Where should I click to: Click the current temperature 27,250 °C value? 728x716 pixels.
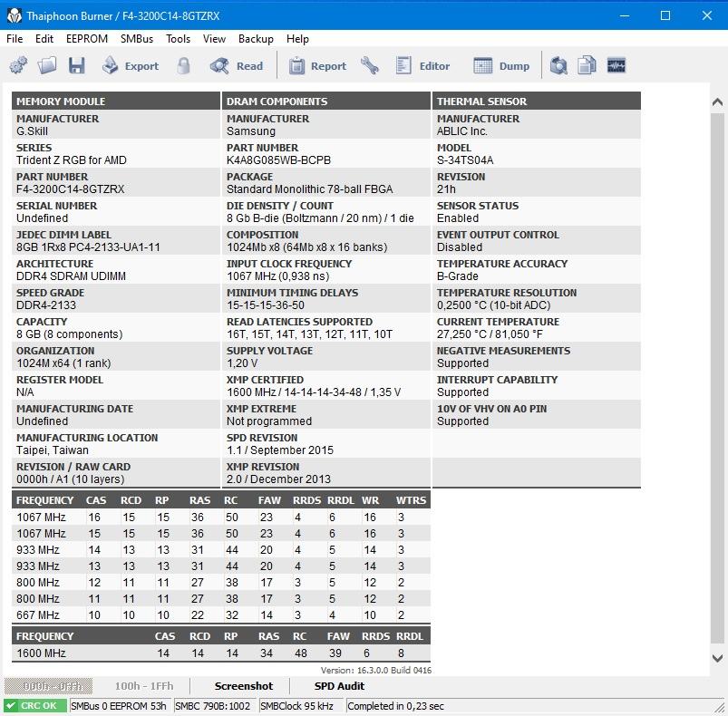click(x=490, y=334)
